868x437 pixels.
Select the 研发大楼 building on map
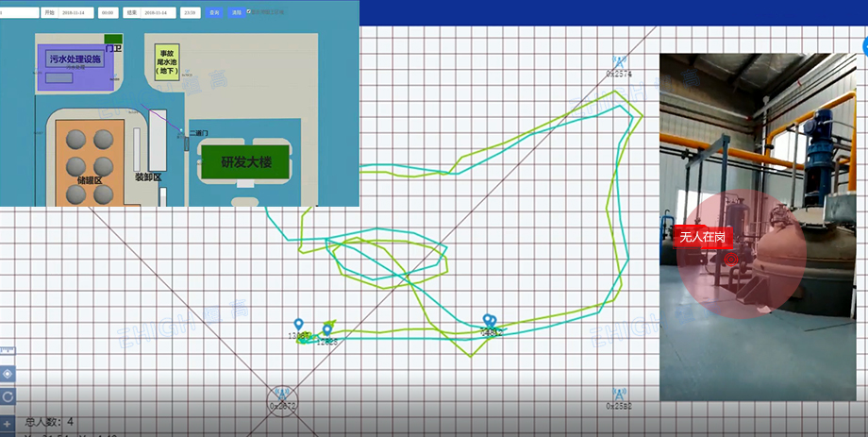pyautogui.click(x=246, y=162)
